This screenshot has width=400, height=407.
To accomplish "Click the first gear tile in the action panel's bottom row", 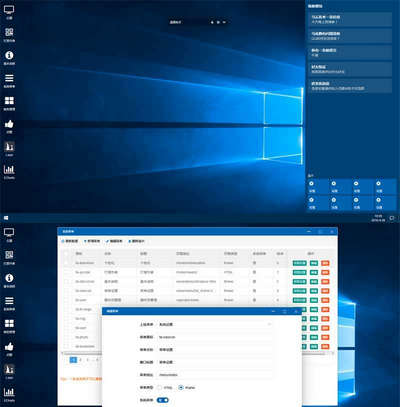I will click(317, 203).
